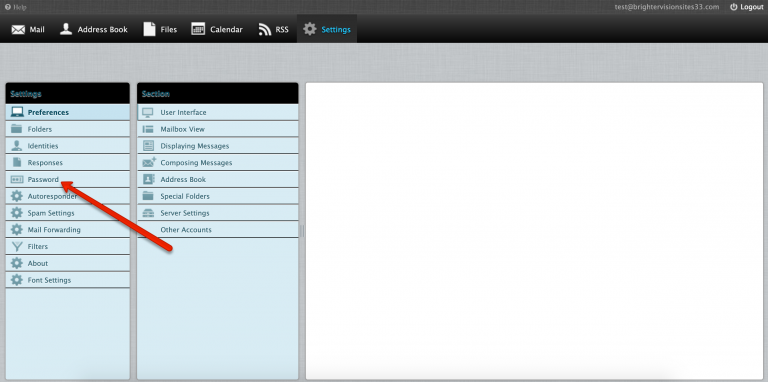Select Preferences in the Settings list
The image size is (768, 382).
click(x=68, y=112)
